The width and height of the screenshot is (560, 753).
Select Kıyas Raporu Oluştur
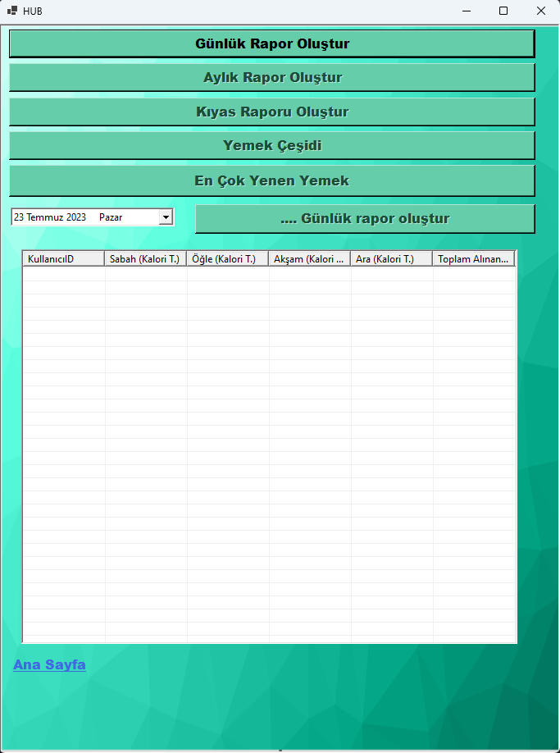272,112
